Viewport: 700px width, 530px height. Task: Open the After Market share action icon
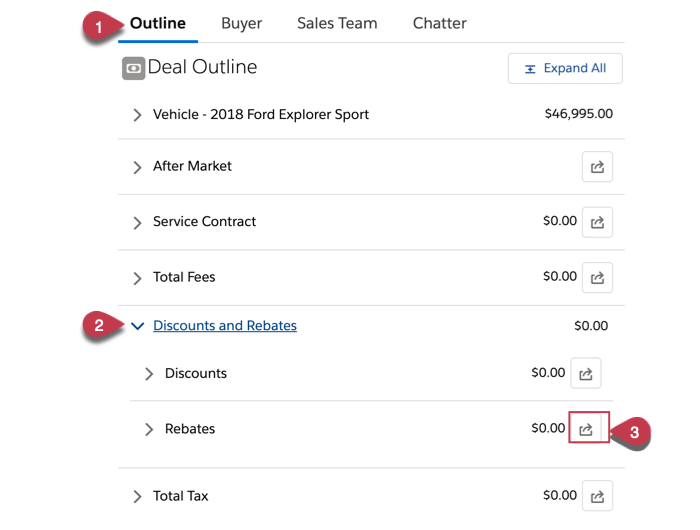pos(597,167)
